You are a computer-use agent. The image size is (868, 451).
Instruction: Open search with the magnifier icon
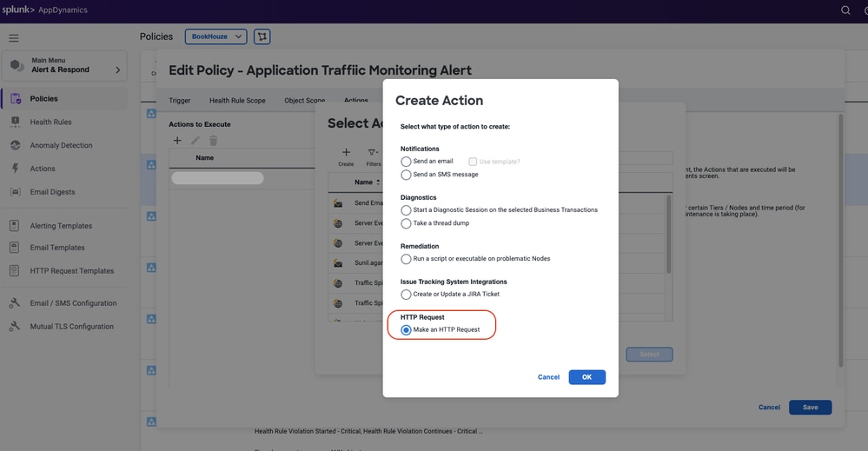click(845, 10)
